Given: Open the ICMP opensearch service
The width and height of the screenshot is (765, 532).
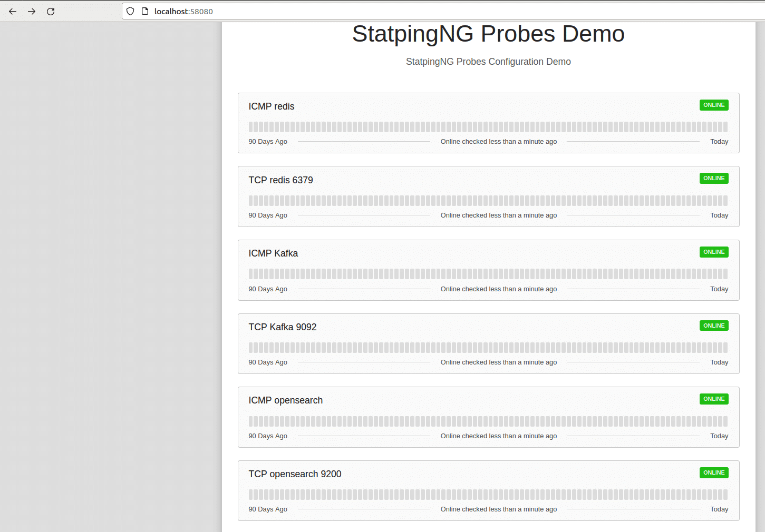Looking at the screenshot, I should click(286, 400).
